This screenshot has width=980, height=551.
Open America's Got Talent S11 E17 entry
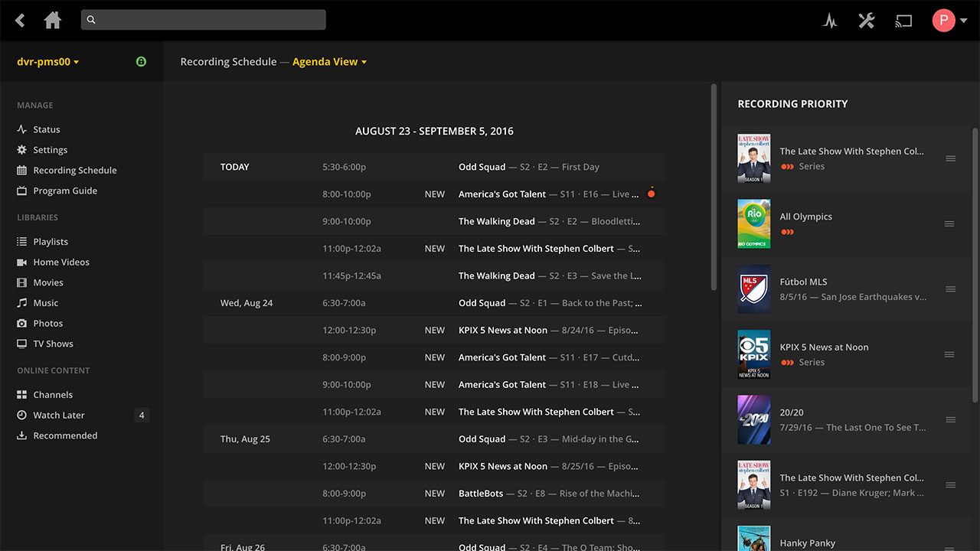[434, 357]
